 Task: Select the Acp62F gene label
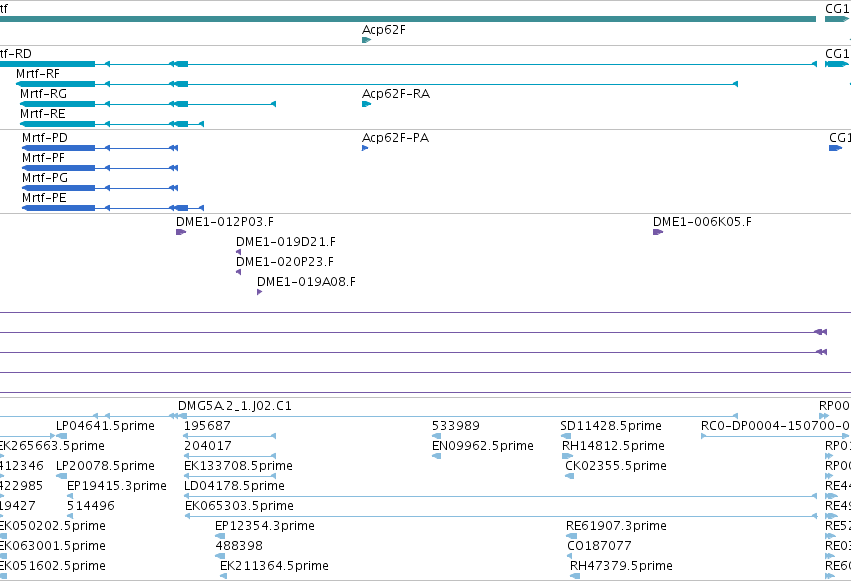pos(384,30)
